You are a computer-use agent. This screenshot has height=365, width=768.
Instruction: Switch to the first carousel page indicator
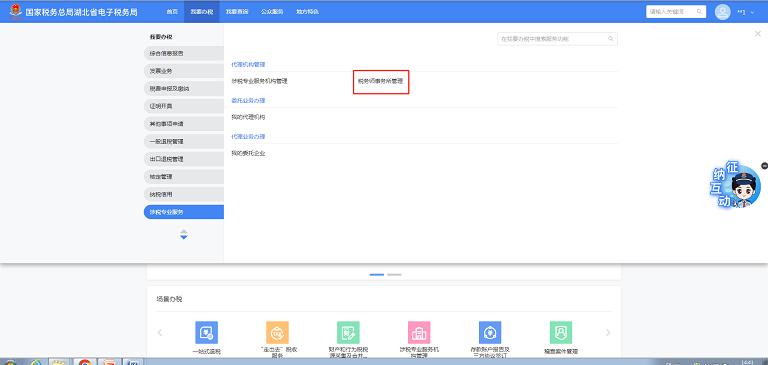pyautogui.click(x=377, y=275)
